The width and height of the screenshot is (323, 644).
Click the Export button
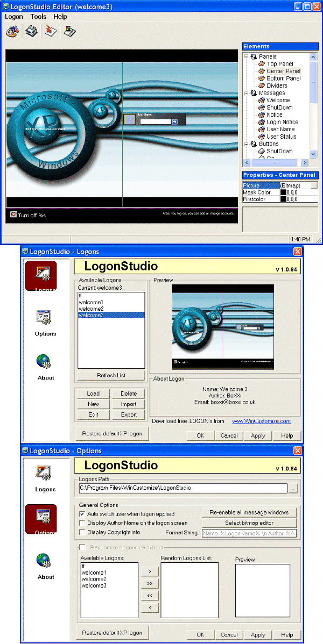pyautogui.click(x=129, y=415)
